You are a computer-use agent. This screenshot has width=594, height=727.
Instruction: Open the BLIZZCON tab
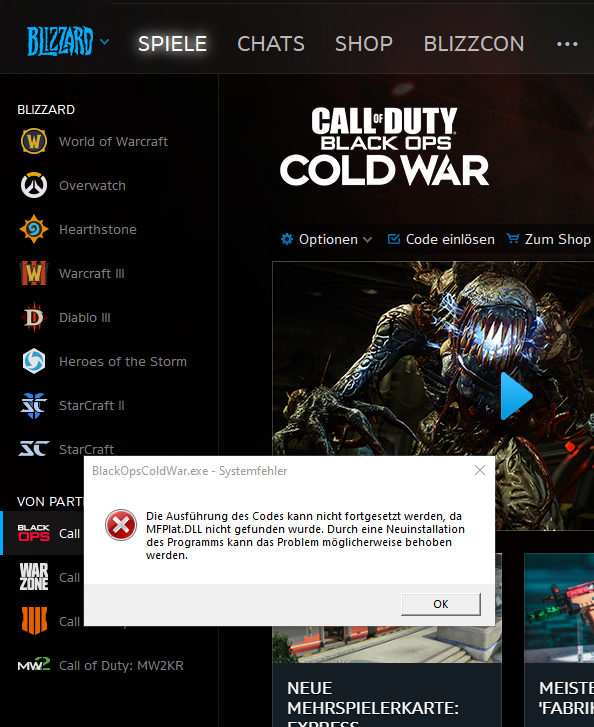[474, 44]
